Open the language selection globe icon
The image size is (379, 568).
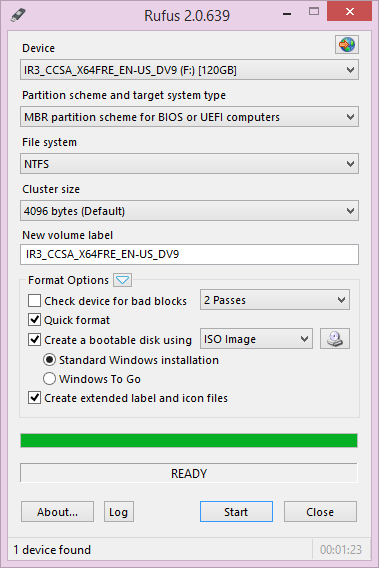(347, 45)
